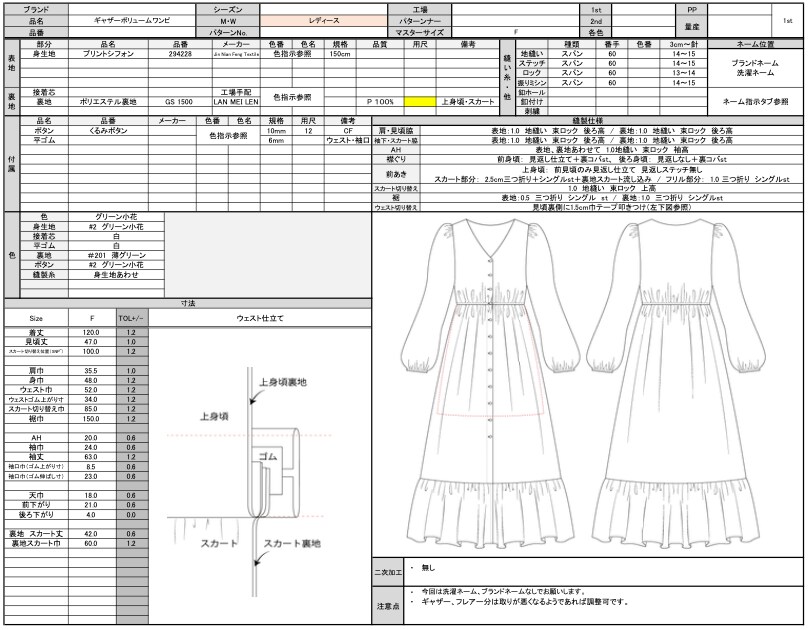
Task: Click the ウエスト切り替え spec label
Action: [396, 207]
